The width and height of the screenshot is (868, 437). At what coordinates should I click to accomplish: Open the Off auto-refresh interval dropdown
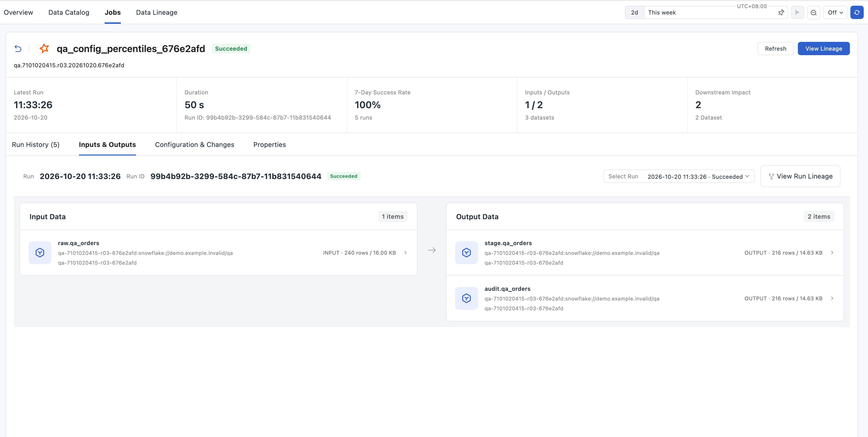(835, 12)
